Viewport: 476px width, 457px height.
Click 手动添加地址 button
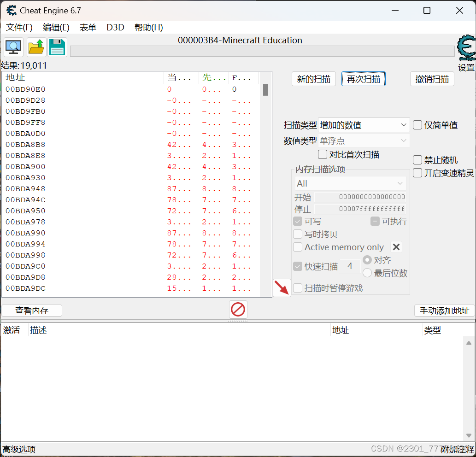coord(444,311)
